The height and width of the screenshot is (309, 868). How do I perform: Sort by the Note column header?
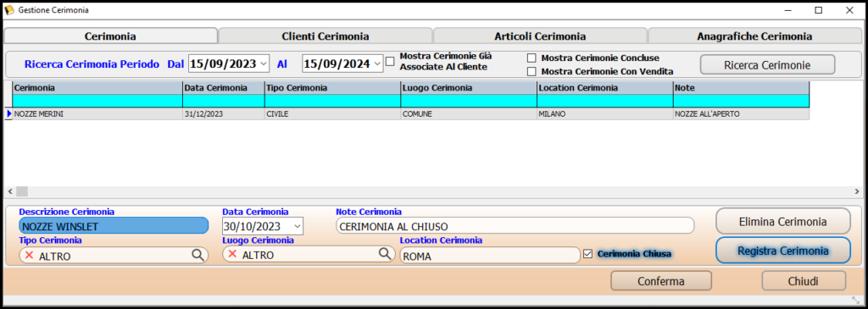point(741,88)
